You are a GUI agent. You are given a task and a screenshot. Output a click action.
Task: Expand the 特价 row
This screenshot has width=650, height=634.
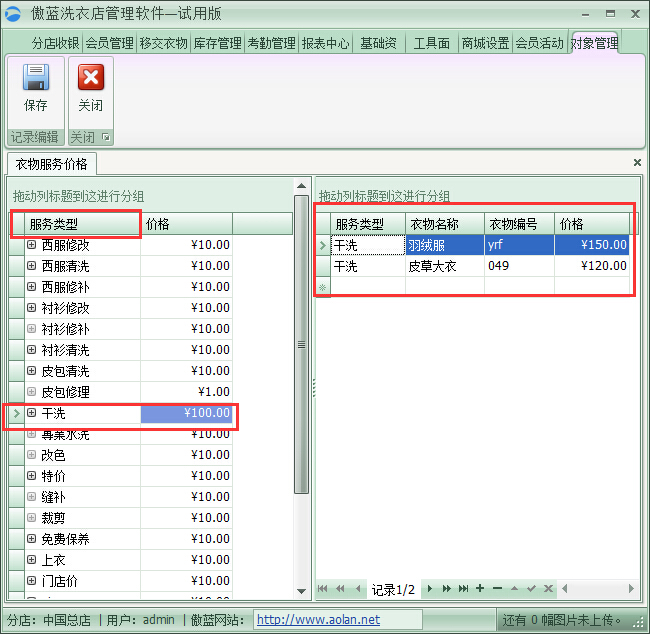[x=32, y=476]
